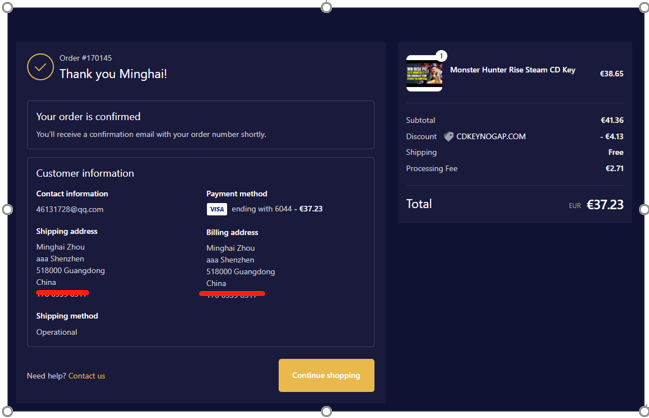Click the quantity badge on product thumbnail
649x418 pixels.
click(442, 55)
